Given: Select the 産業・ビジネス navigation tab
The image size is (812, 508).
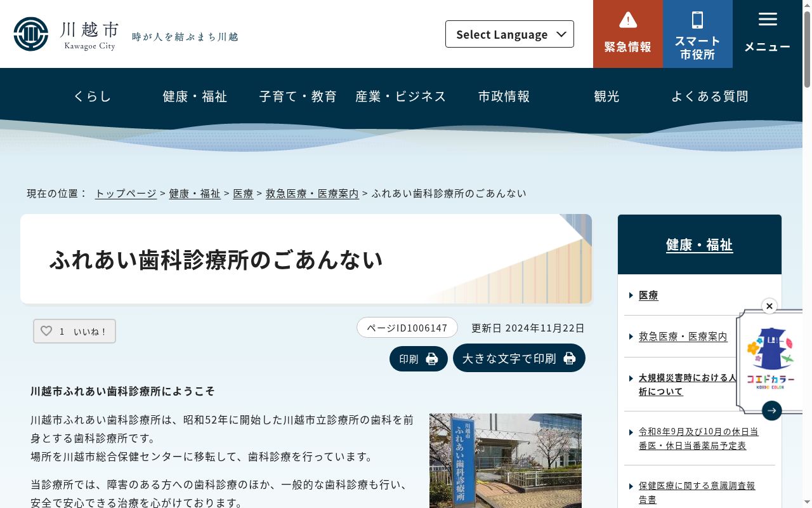Looking at the screenshot, I should tap(401, 97).
